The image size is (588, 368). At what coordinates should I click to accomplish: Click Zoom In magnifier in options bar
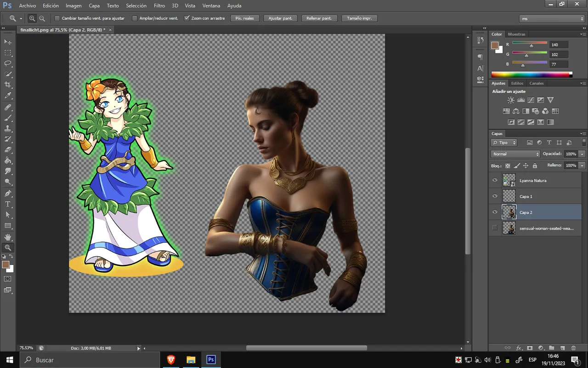(x=32, y=18)
